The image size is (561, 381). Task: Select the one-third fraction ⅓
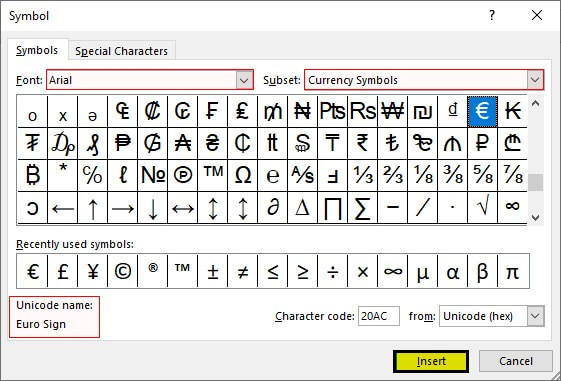[x=362, y=175]
